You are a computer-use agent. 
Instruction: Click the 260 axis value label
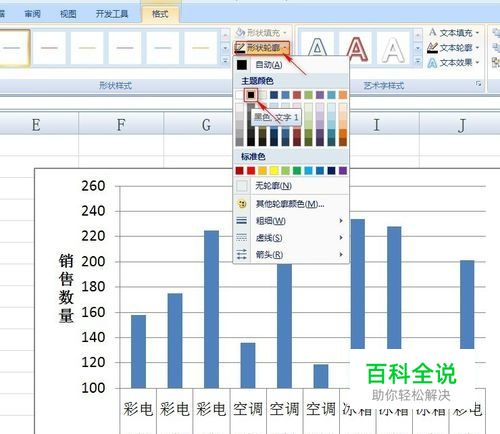pyautogui.click(x=93, y=186)
